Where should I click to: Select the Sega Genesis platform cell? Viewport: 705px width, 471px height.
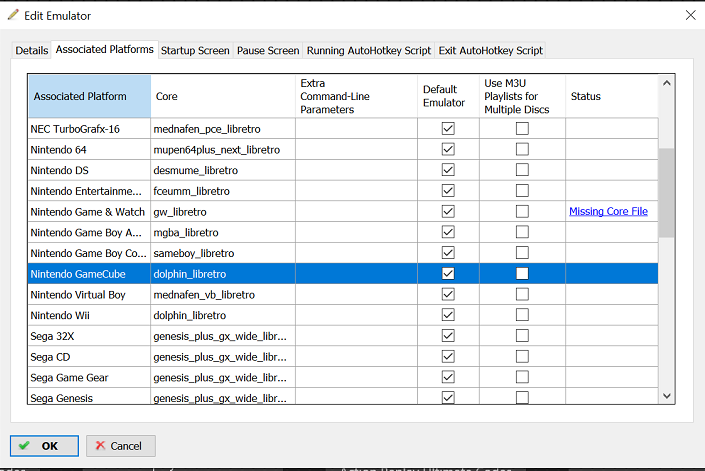[89, 396]
